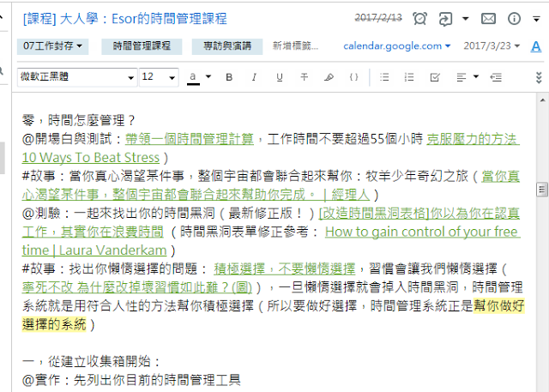
Task: Apply italic formatting
Action: pos(254,77)
